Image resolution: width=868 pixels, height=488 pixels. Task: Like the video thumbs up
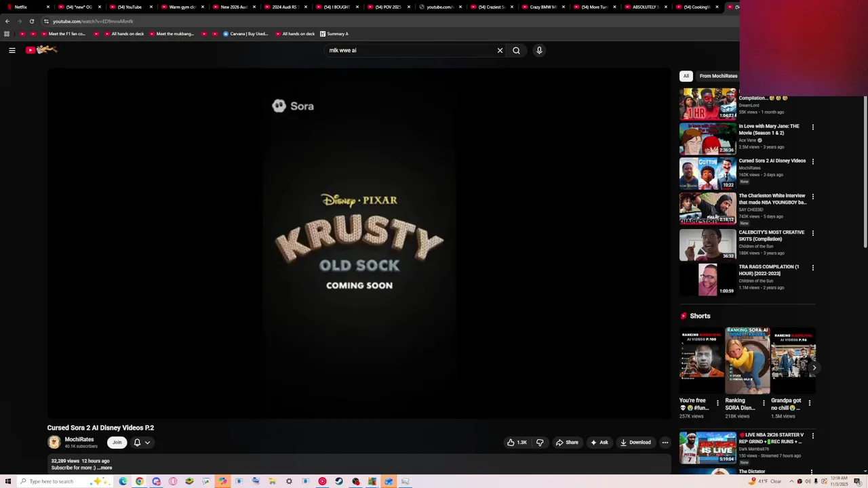click(x=517, y=443)
